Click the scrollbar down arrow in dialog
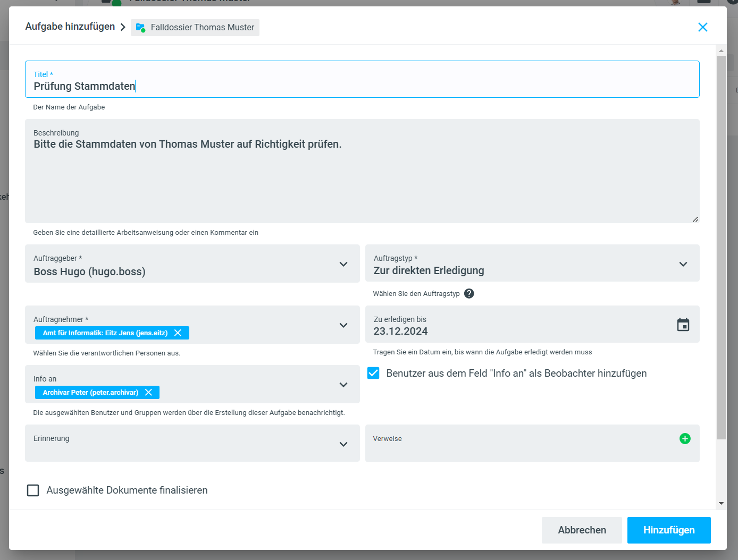Image resolution: width=738 pixels, height=560 pixels. point(721,503)
